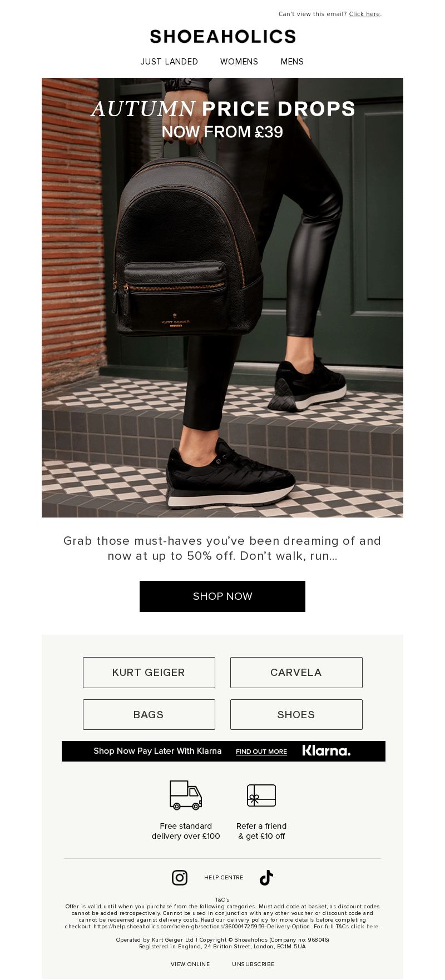Click the Autumn Price Drops hero image
Viewport: 445px width, 980px height.
pos(222,297)
